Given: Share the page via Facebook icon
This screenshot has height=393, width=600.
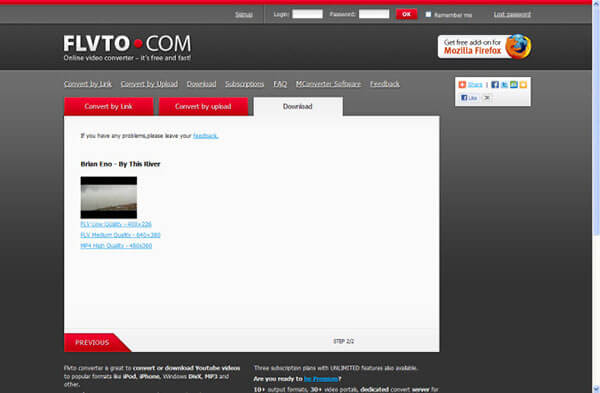Looking at the screenshot, I should [x=495, y=85].
